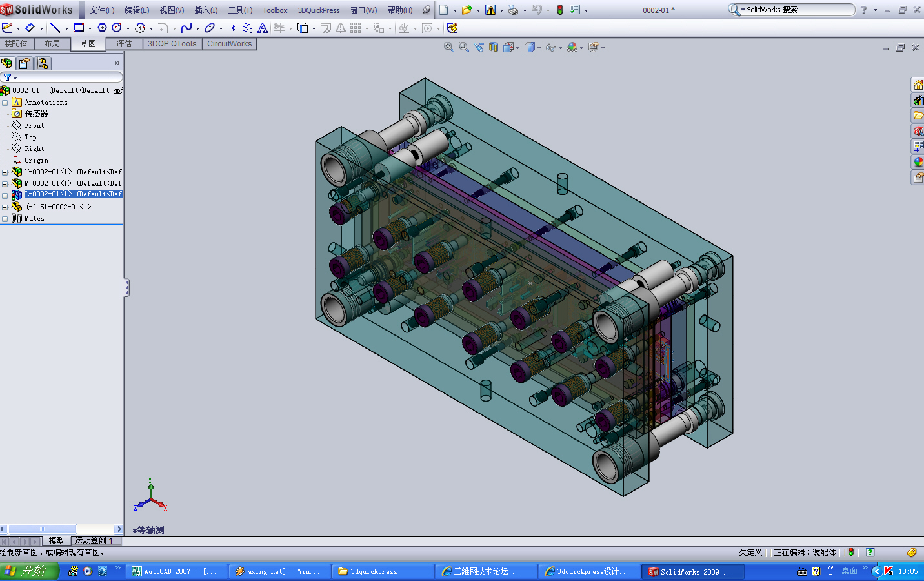The width and height of the screenshot is (924, 581).
Task: Switch to the 运动算例 1 tab
Action: coord(95,541)
